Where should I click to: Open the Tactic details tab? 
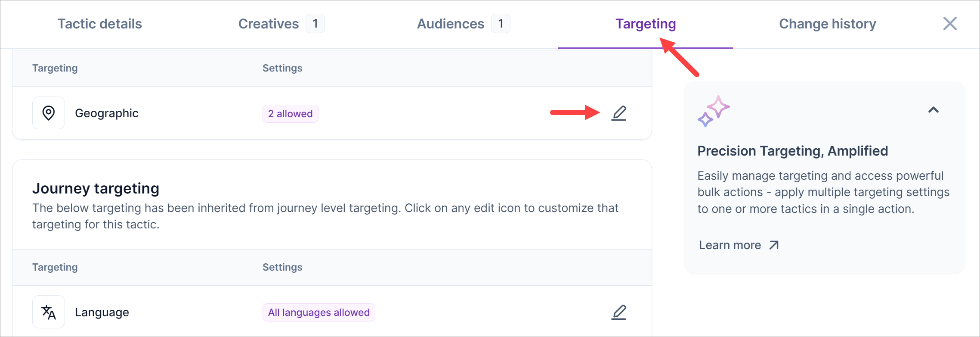coord(100,24)
